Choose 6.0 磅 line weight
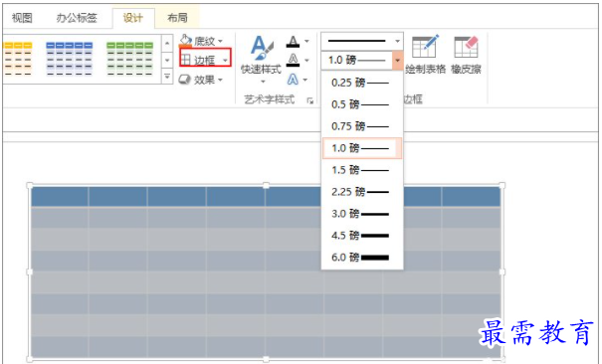This screenshot has height=364, width=602. click(362, 258)
